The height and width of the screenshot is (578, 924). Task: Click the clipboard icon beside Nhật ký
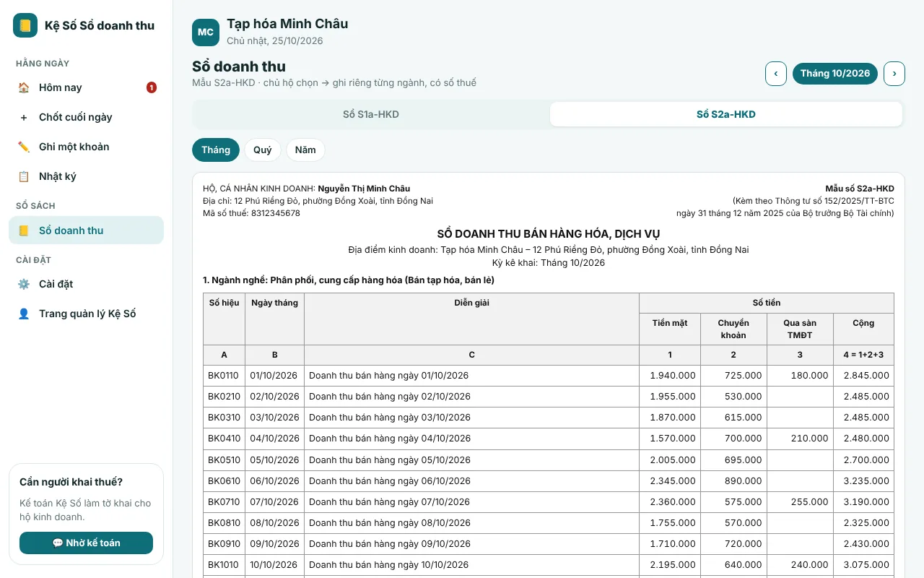(24, 176)
